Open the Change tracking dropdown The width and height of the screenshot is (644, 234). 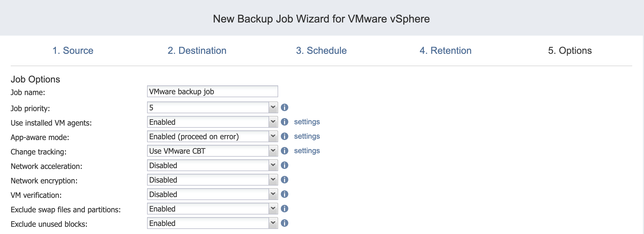tap(273, 151)
